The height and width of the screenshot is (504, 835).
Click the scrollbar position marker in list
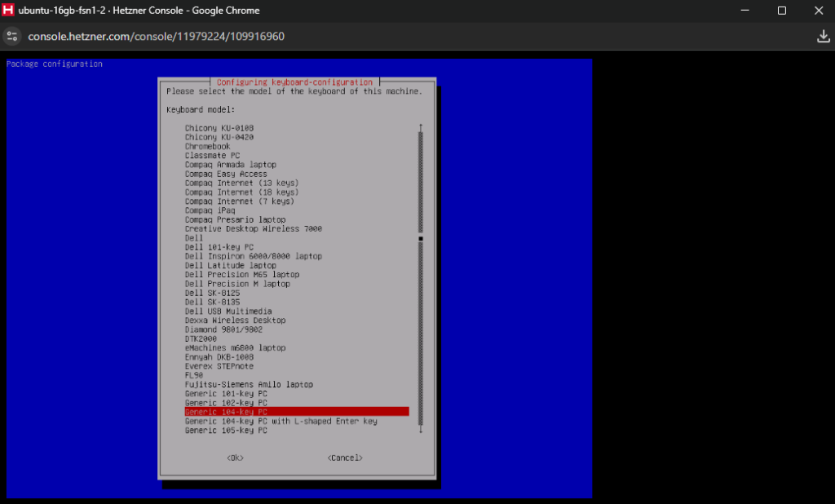point(421,239)
